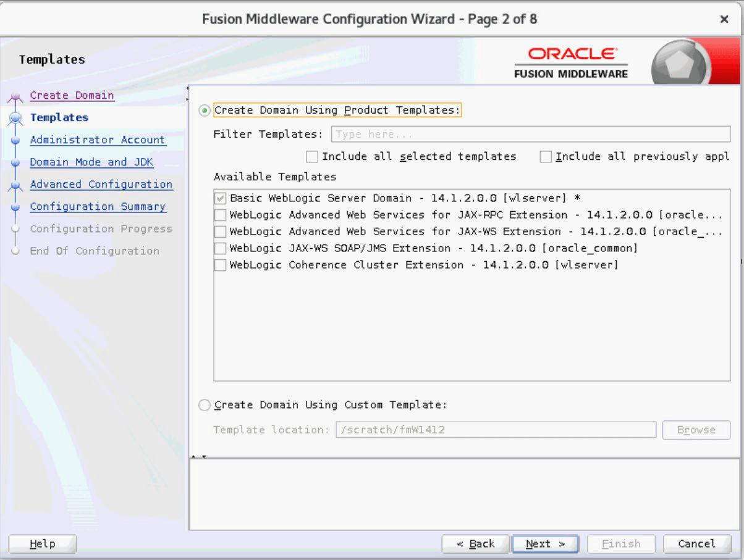The height and width of the screenshot is (560, 744).
Task: Select Create Domain Using Custom Template option
Action: [205, 406]
